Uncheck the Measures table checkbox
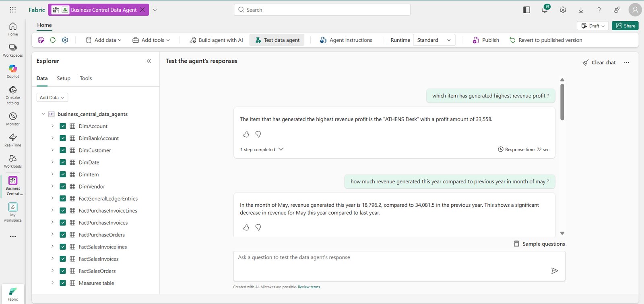This screenshot has height=304, width=644. pyautogui.click(x=63, y=283)
